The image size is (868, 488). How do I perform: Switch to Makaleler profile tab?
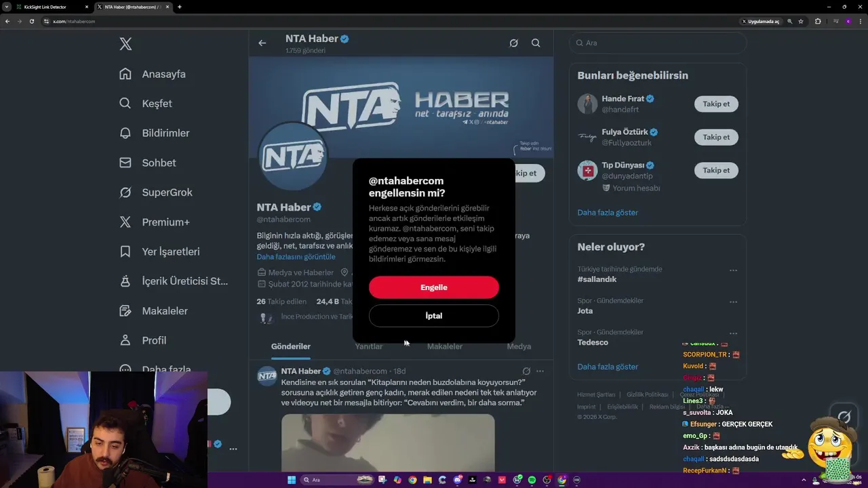click(x=445, y=346)
